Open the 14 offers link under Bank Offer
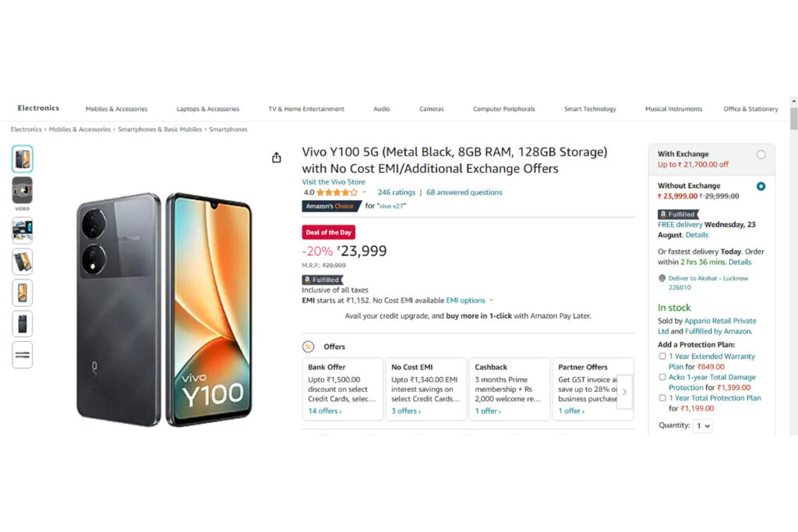Screen dimensions: 798x532 (325, 411)
